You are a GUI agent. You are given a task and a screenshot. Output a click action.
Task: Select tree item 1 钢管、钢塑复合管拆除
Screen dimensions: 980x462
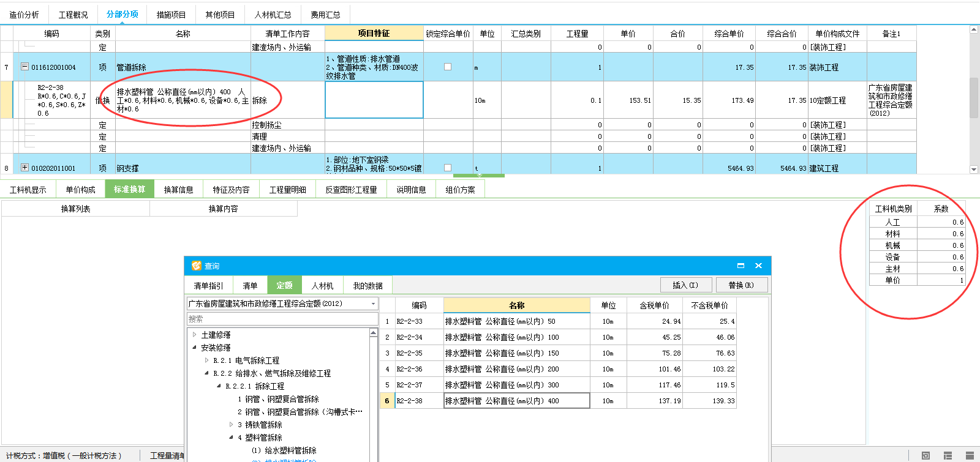click(278, 399)
